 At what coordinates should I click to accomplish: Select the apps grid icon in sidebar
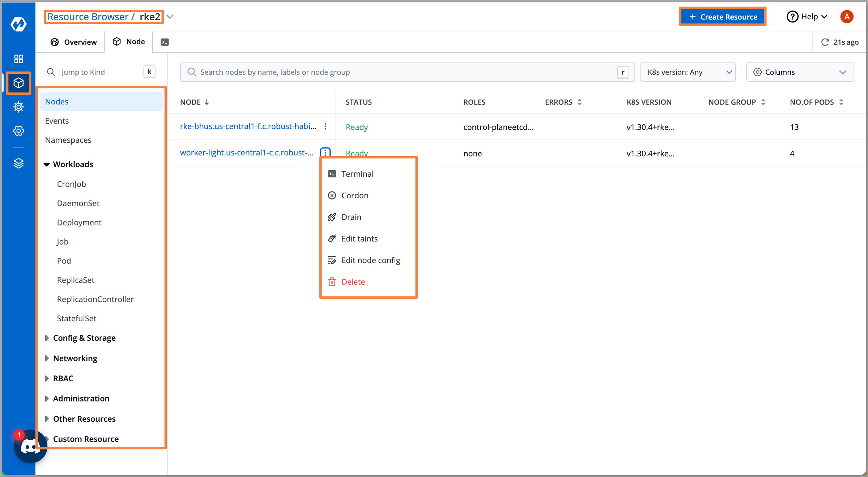pyautogui.click(x=18, y=59)
